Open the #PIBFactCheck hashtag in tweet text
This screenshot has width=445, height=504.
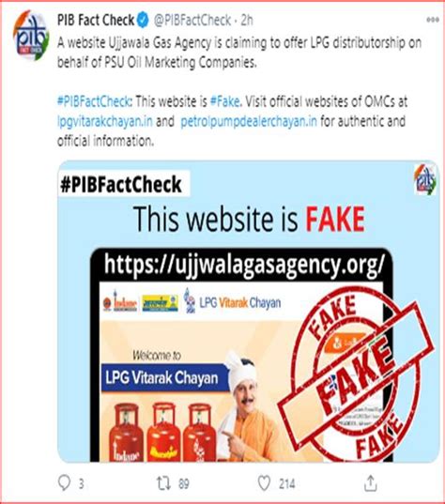pyautogui.click(x=94, y=101)
